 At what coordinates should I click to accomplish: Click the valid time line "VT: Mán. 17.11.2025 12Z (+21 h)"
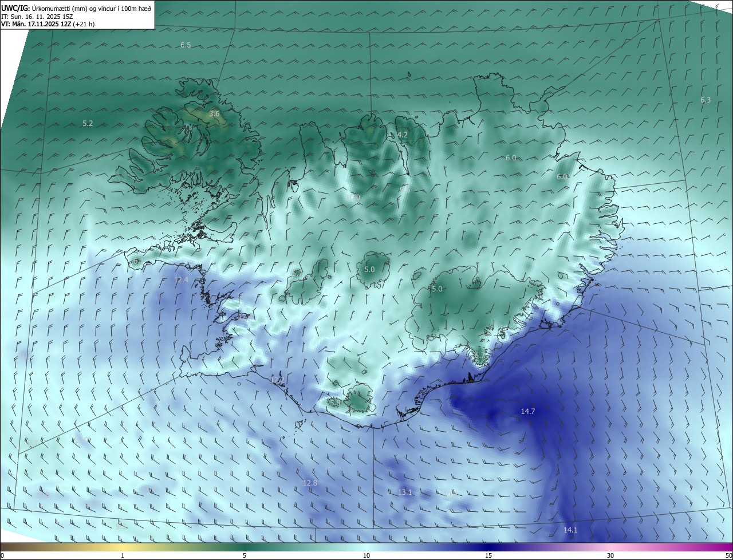(48, 25)
